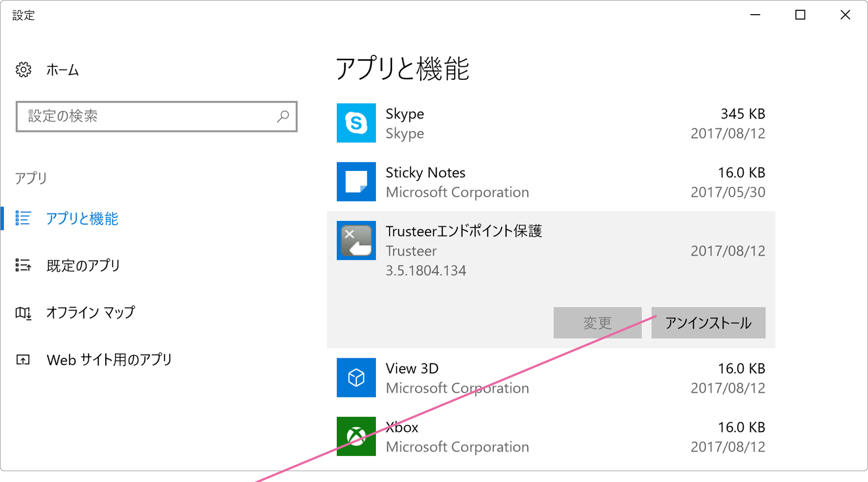This screenshot has height=482, width=868.
Task: Open ホーム settings home
Action: tap(62, 69)
